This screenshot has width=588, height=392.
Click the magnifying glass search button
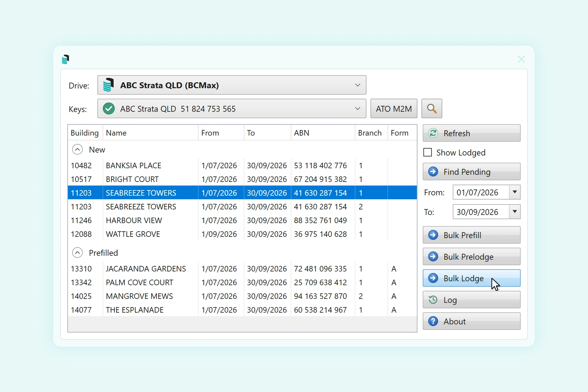click(432, 108)
